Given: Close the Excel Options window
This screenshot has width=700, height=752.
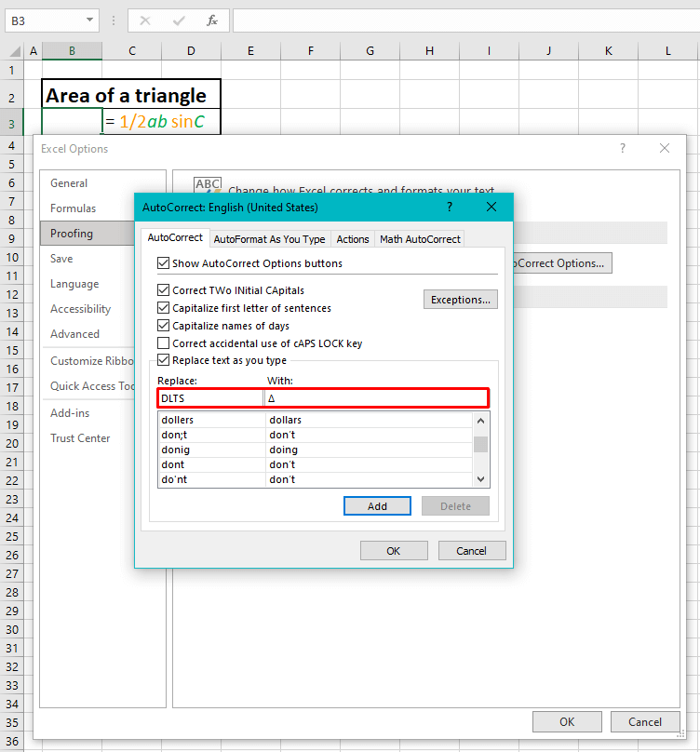Looking at the screenshot, I should point(665,148).
